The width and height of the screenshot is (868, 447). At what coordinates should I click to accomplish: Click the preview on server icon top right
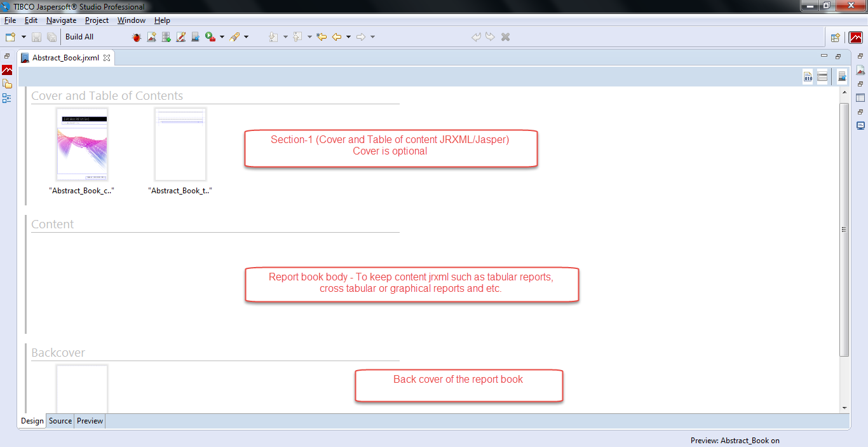pyautogui.click(x=841, y=76)
